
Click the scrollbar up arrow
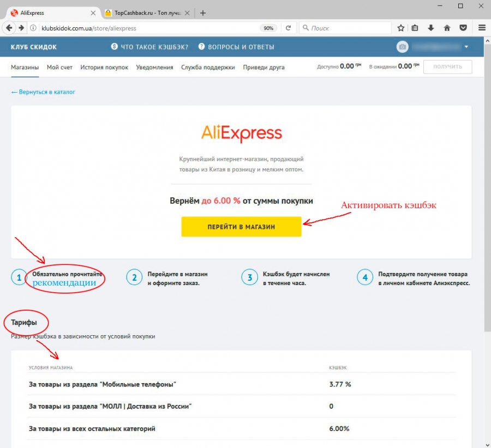[x=488, y=41]
